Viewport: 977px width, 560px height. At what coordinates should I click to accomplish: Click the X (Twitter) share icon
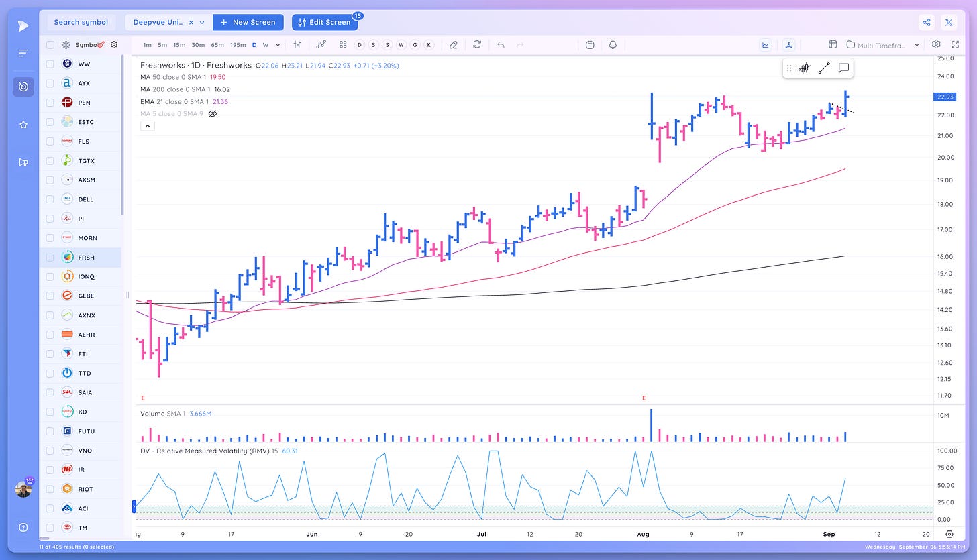pyautogui.click(x=949, y=22)
